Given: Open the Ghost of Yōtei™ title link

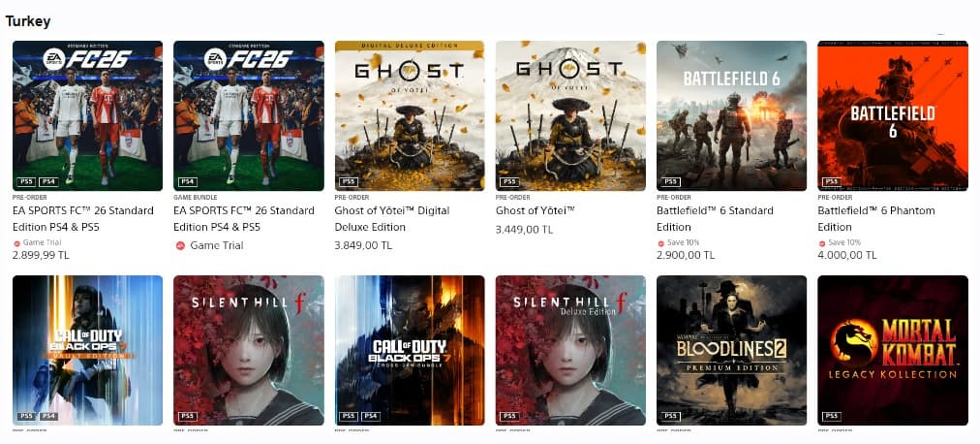Looking at the screenshot, I should (x=535, y=210).
